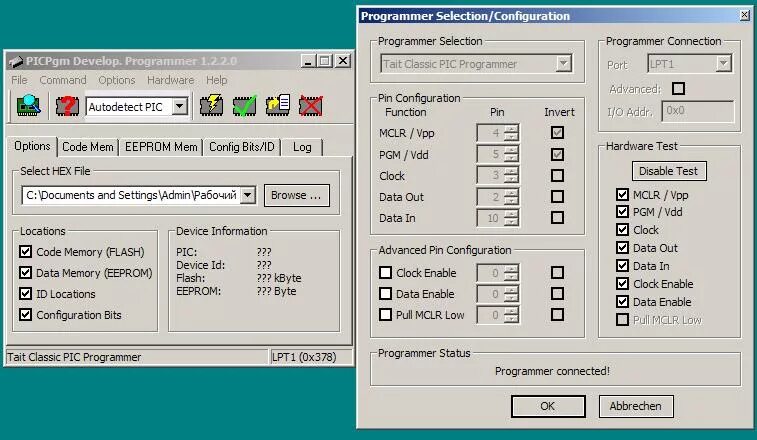Click the HEX file path text field

point(131,195)
